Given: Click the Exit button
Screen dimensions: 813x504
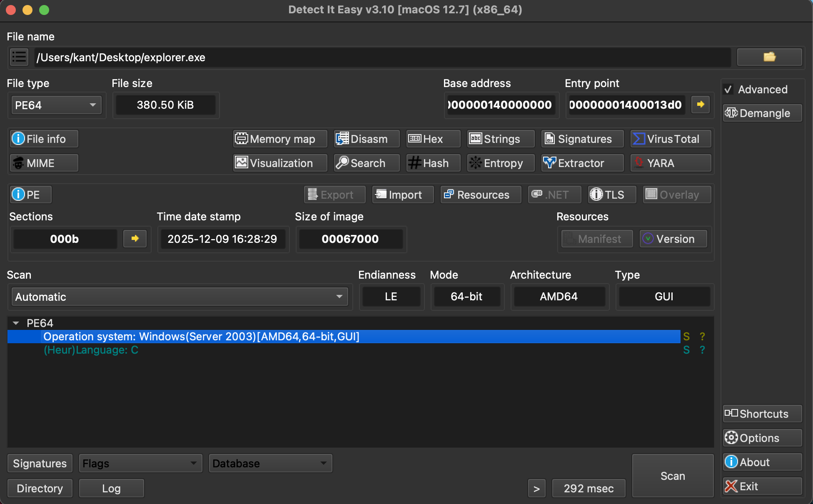Looking at the screenshot, I should pos(762,486).
